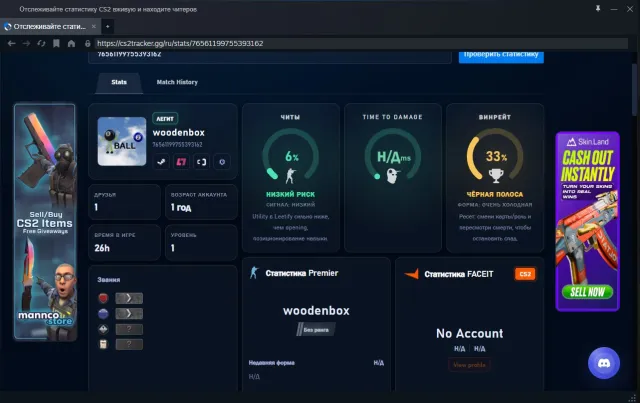The image size is (640, 403).
Task: Click the padlock site security icon
Action: point(87,43)
